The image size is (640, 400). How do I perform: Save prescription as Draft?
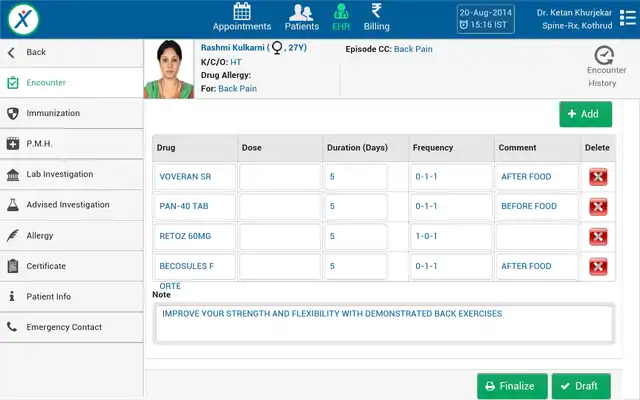(579, 386)
